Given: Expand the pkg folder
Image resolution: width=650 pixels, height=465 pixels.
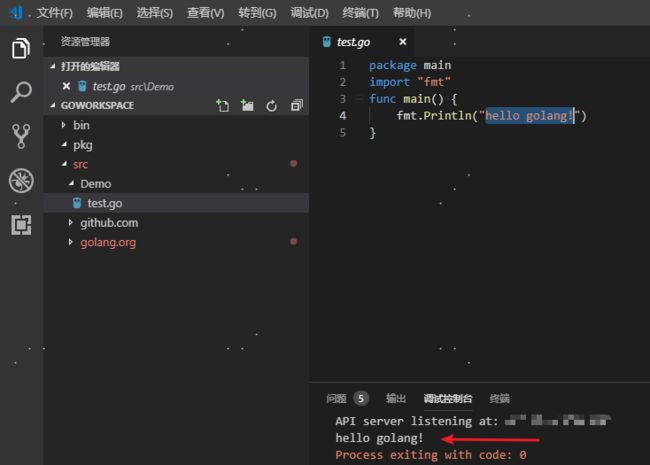Looking at the screenshot, I should pyautogui.click(x=82, y=145).
